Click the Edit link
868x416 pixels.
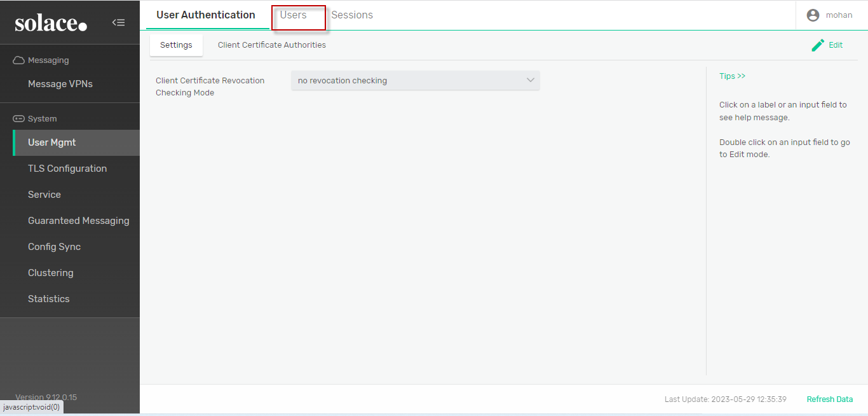(836, 45)
